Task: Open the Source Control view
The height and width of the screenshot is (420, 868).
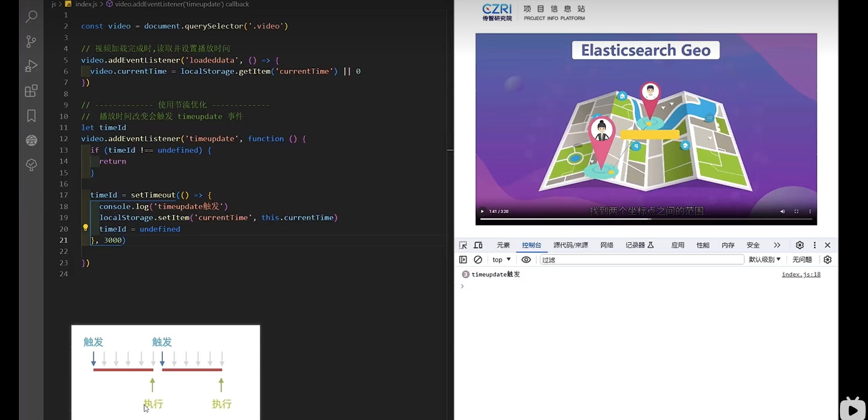Action: click(x=31, y=42)
